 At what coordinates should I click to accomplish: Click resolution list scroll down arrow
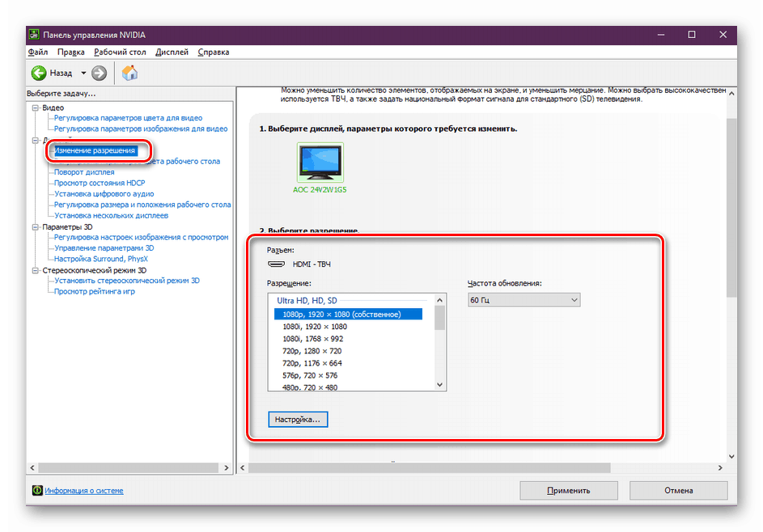click(x=440, y=385)
